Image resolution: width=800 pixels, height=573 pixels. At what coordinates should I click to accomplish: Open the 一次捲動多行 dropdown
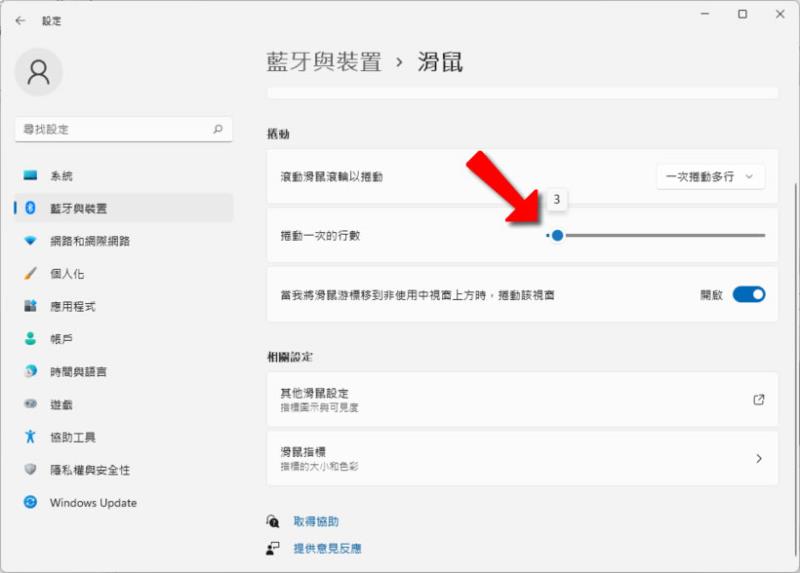[710, 177]
